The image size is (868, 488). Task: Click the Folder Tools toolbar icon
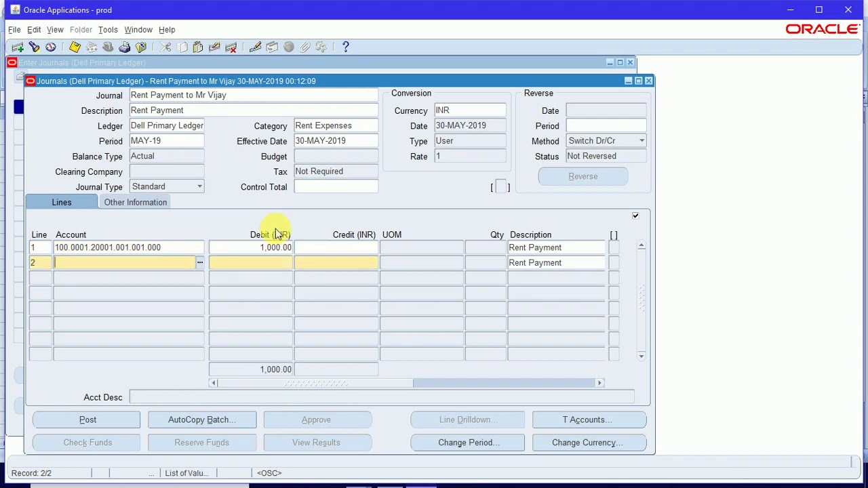click(x=321, y=47)
